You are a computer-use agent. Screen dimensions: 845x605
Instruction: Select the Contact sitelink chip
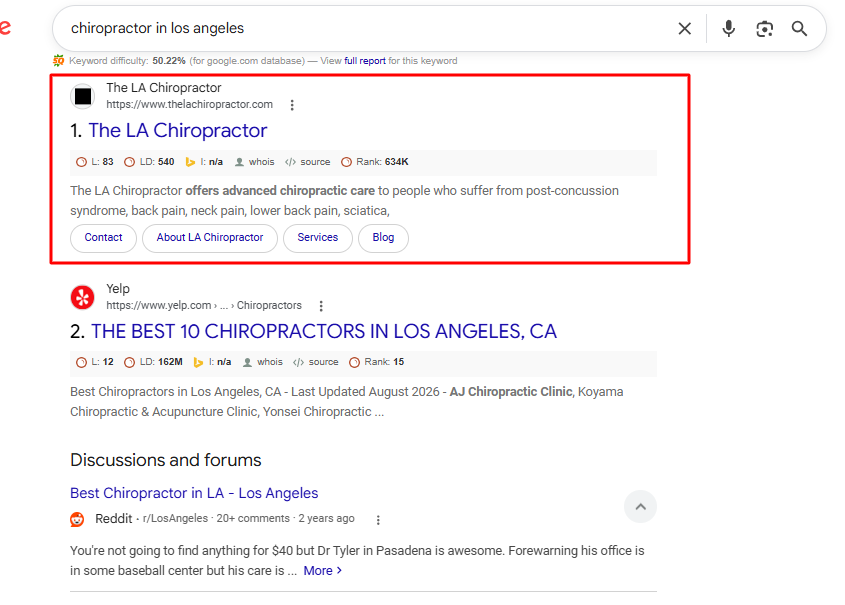click(103, 238)
